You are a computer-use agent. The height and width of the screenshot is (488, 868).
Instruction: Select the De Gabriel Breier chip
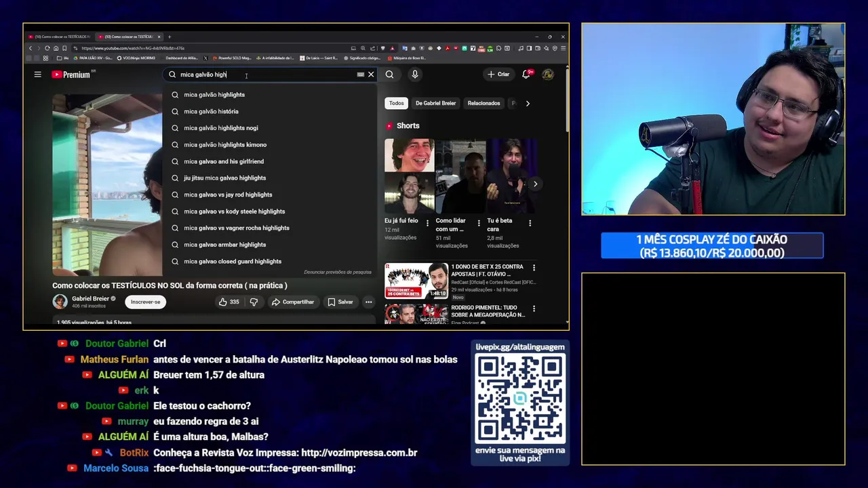click(435, 103)
